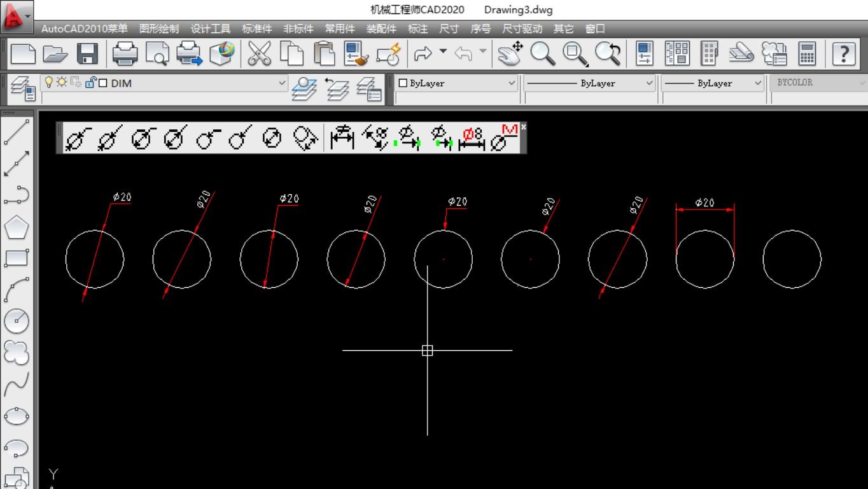The image size is (868, 489).
Task: Save drawing with floppy disk icon
Action: click(x=87, y=54)
